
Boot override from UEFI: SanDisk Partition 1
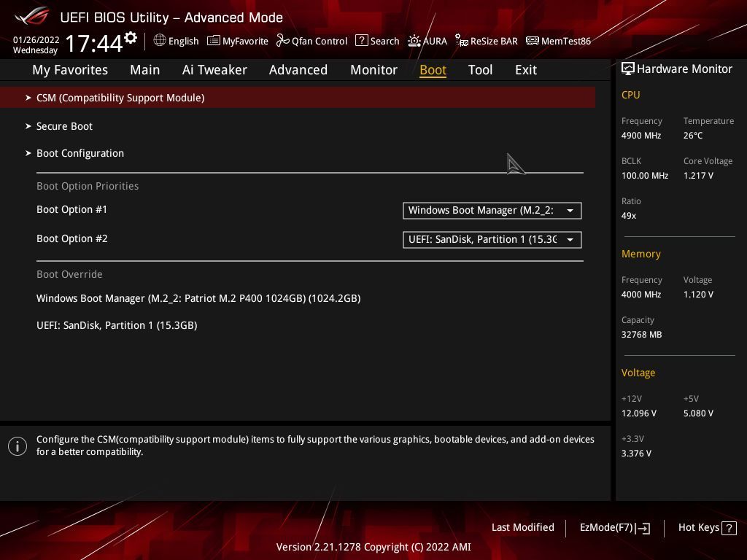click(x=117, y=325)
